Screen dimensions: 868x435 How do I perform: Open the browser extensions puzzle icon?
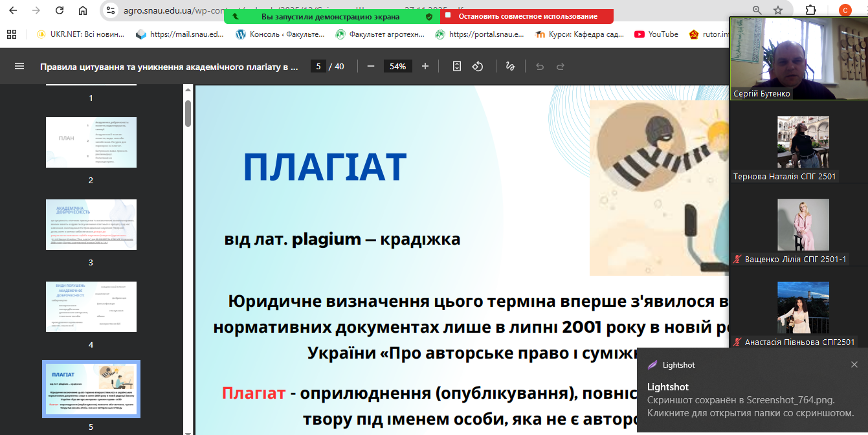coord(810,10)
